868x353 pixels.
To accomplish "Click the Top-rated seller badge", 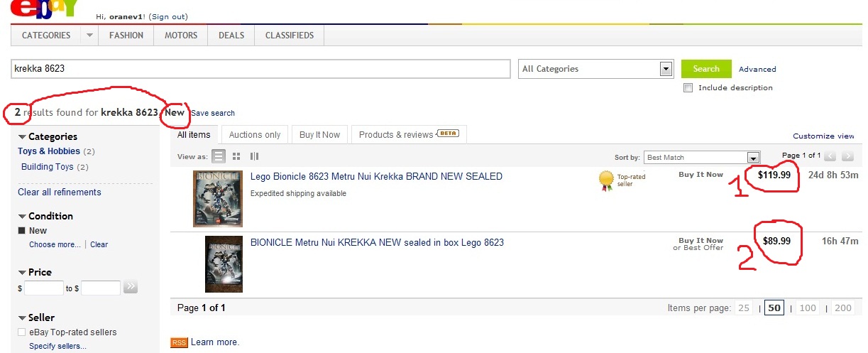I will (605, 180).
